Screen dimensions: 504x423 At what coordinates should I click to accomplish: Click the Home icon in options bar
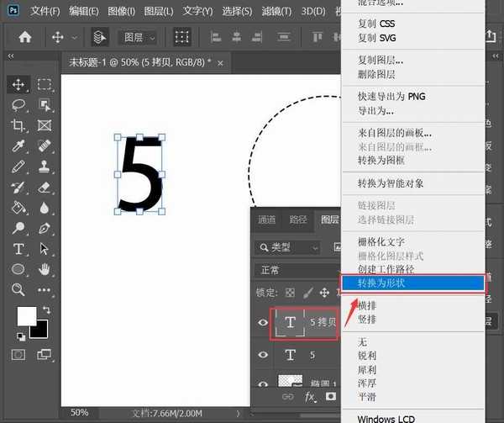pos(26,37)
